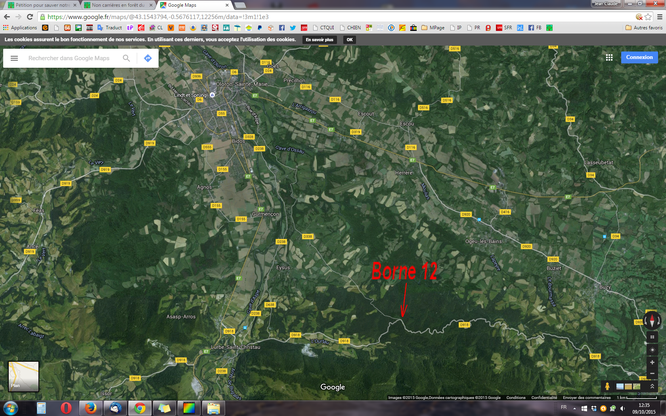Open the Google apps grid
Image resolution: width=666 pixels, height=416 pixels.
point(609,57)
